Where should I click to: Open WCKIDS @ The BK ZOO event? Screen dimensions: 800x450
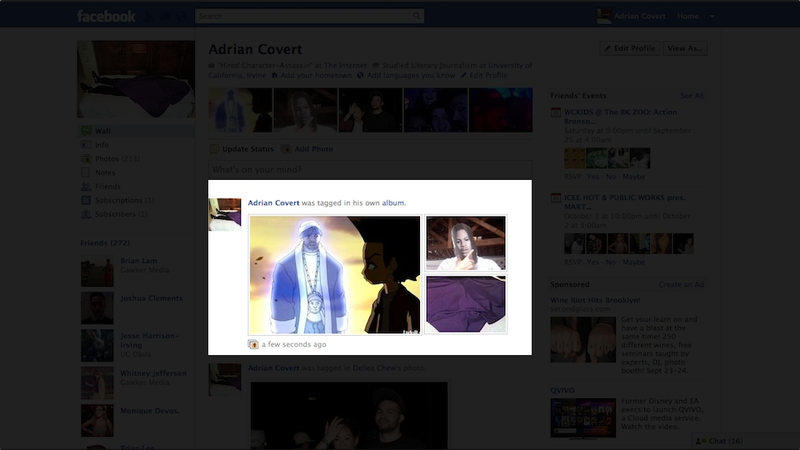click(620, 117)
